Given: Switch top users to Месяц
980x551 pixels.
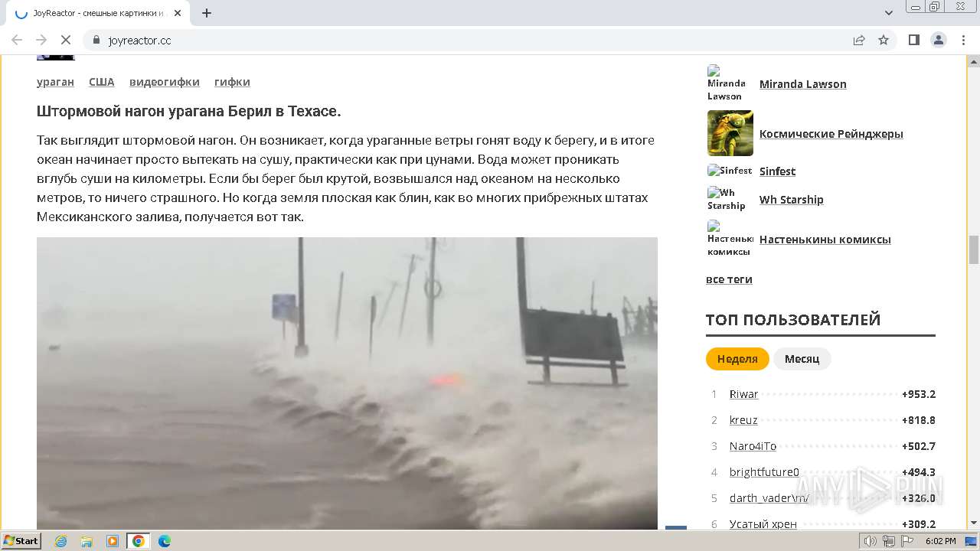Looking at the screenshot, I should click(x=802, y=358).
